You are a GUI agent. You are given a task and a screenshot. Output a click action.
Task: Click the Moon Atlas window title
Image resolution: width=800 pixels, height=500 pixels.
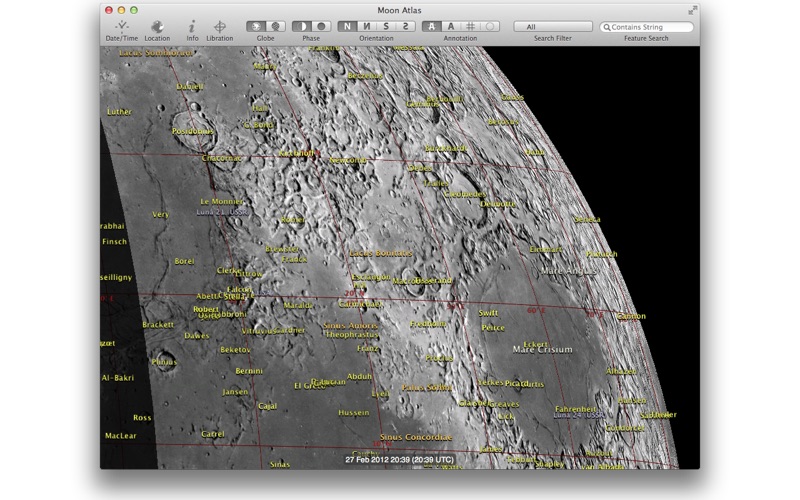tap(399, 10)
